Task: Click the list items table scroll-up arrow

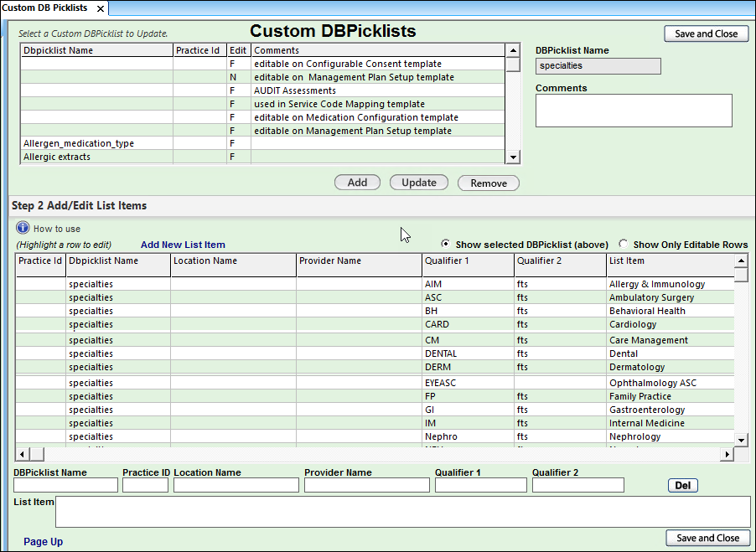Action: click(741, 261)
